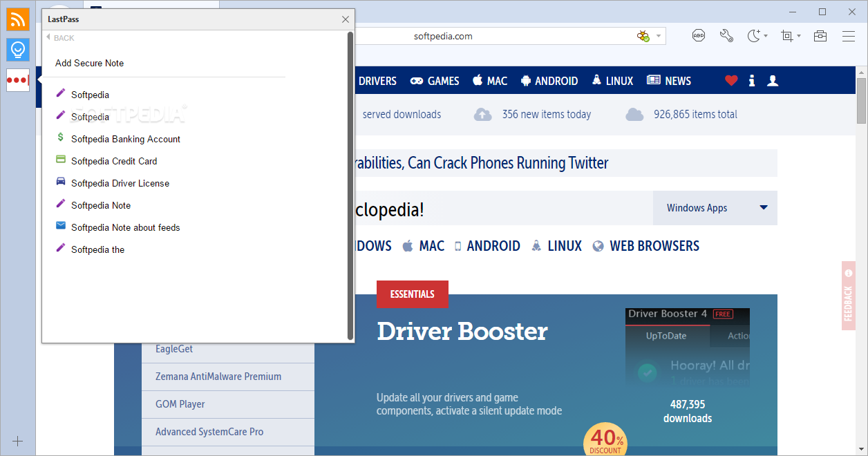868x456 pixels.
Task: Click the user account icon on Softpedia
Action: [773, 81]
